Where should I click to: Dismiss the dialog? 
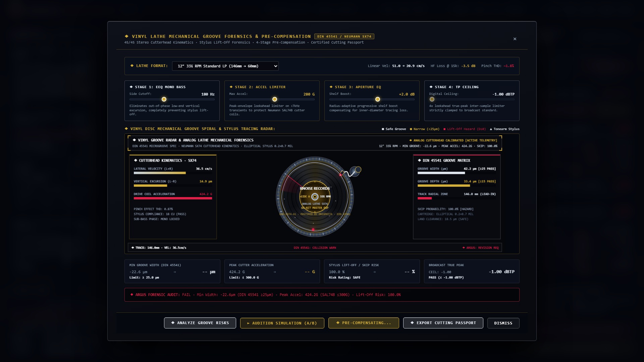click(503, 323)
